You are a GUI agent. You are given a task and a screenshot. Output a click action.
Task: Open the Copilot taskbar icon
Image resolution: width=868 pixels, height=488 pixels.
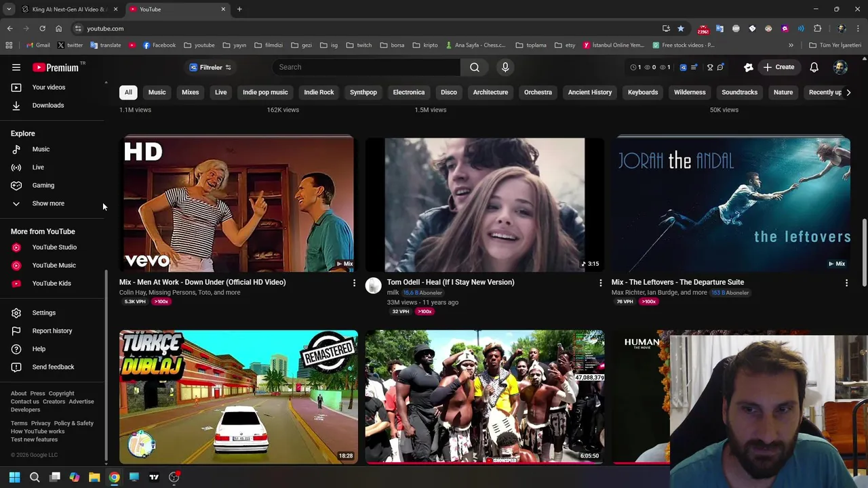[x=75, y=477]
